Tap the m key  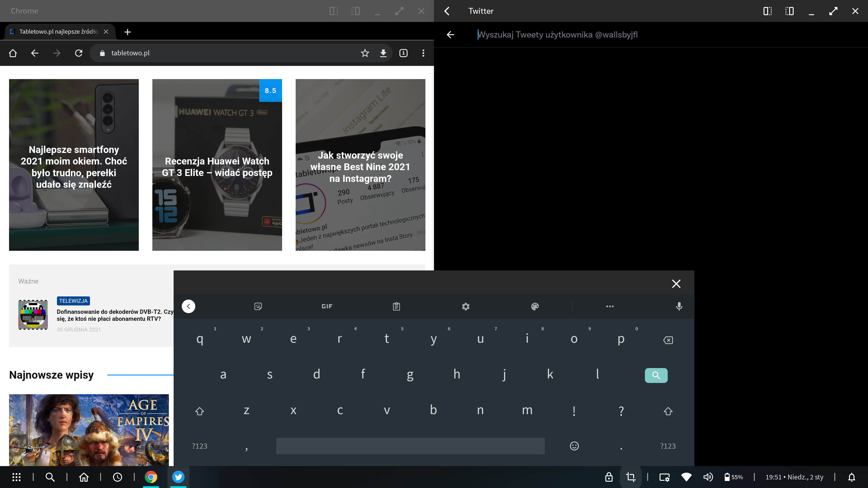(527, 410)
